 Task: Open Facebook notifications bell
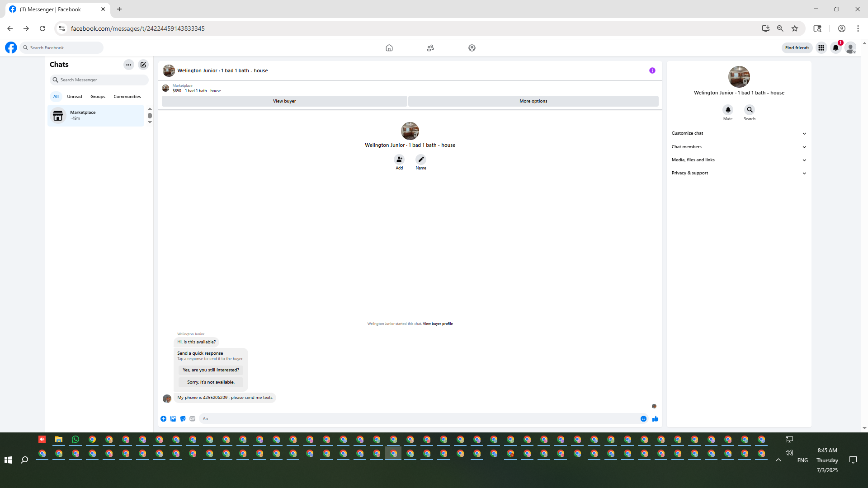click(x=835, y=47)
